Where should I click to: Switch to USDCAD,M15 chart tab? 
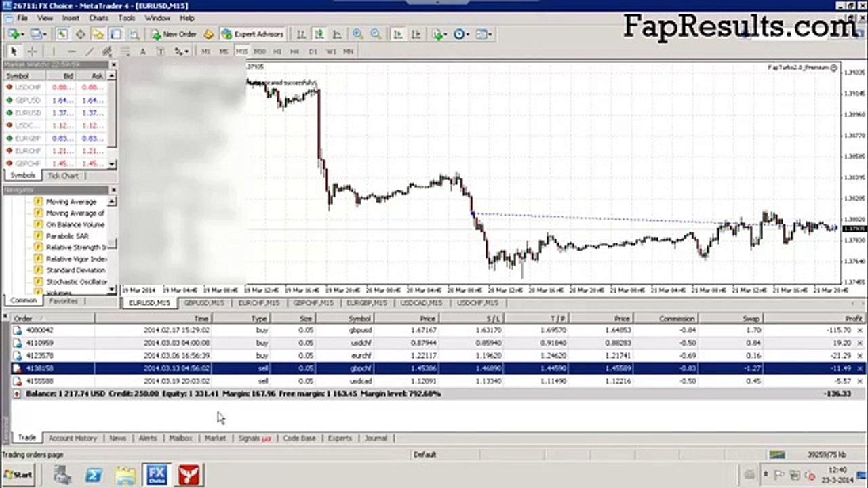[x=420, y=303]
